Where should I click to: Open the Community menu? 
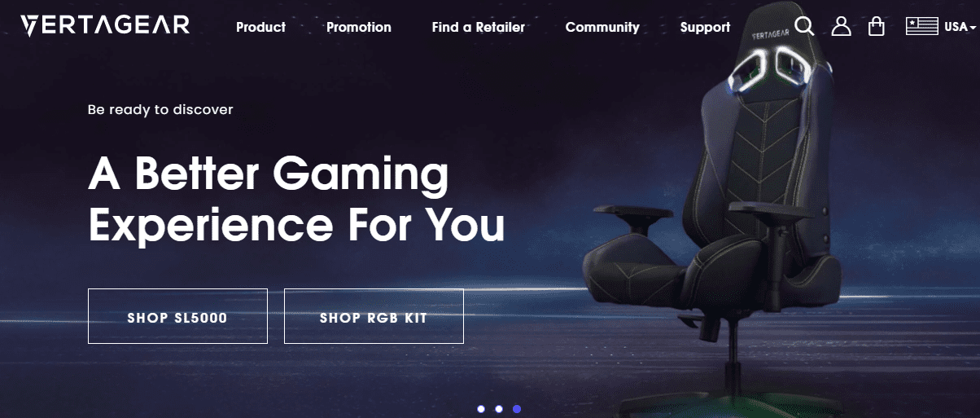[602, 27]
